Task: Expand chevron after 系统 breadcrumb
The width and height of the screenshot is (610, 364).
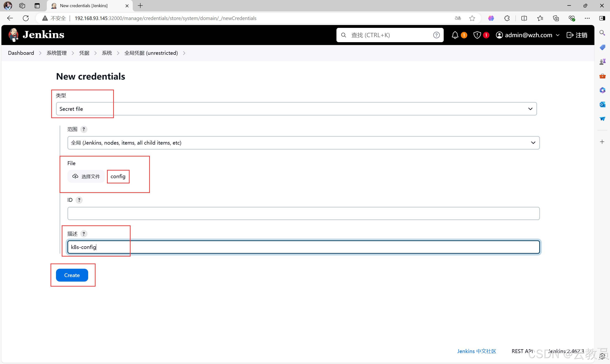Action: pyautogui.click(x=118, y=53)
